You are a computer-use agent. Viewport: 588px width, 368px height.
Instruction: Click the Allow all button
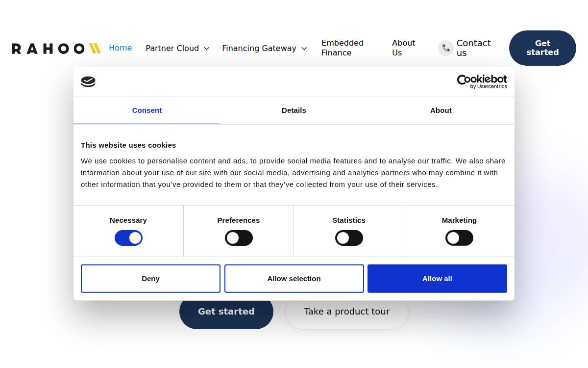pos(437,279)
